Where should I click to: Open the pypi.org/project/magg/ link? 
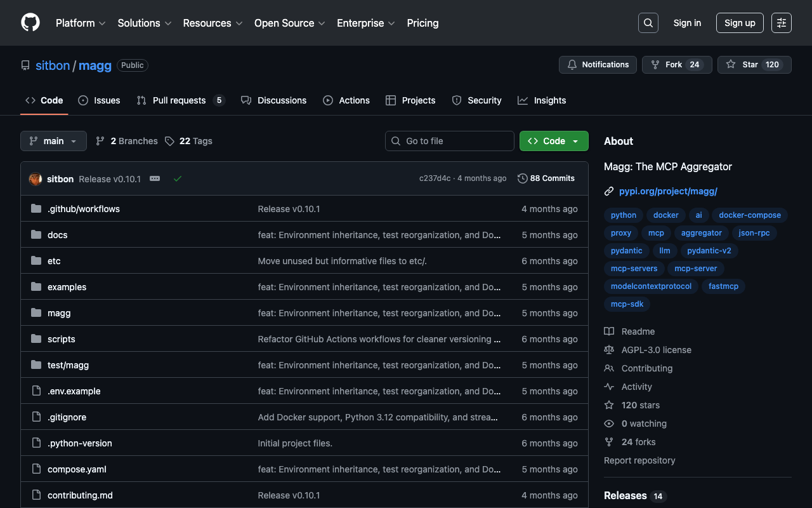click(x=668, y=191)
